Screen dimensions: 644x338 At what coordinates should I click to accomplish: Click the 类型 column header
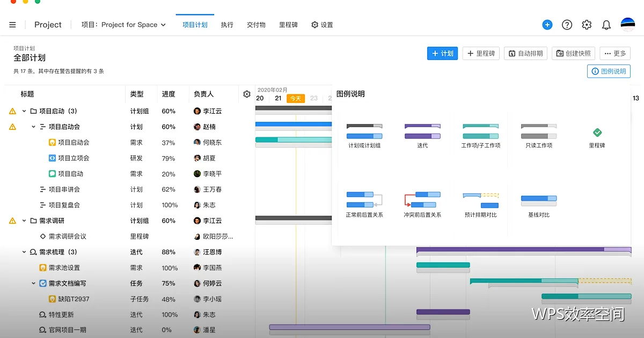137,94
